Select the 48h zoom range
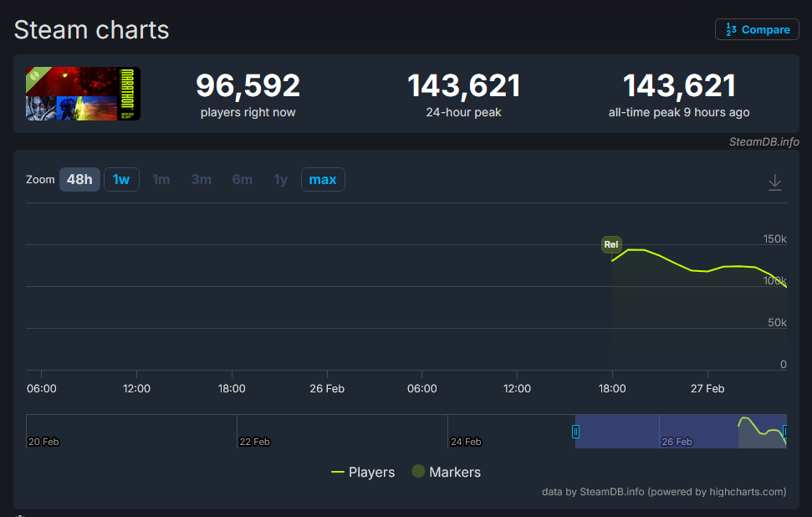Image resolution: width=812 pixels, height=517 pixels. tap(79, 179)
